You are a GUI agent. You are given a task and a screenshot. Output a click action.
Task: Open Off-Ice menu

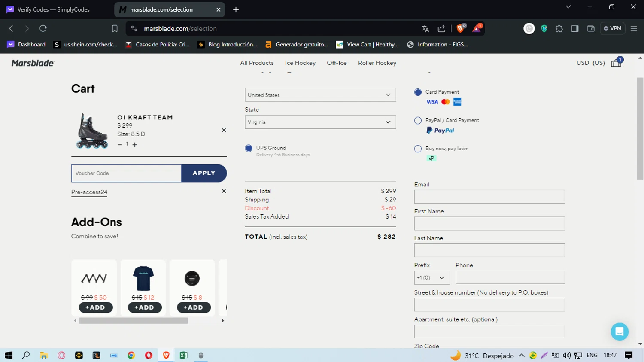337,63
